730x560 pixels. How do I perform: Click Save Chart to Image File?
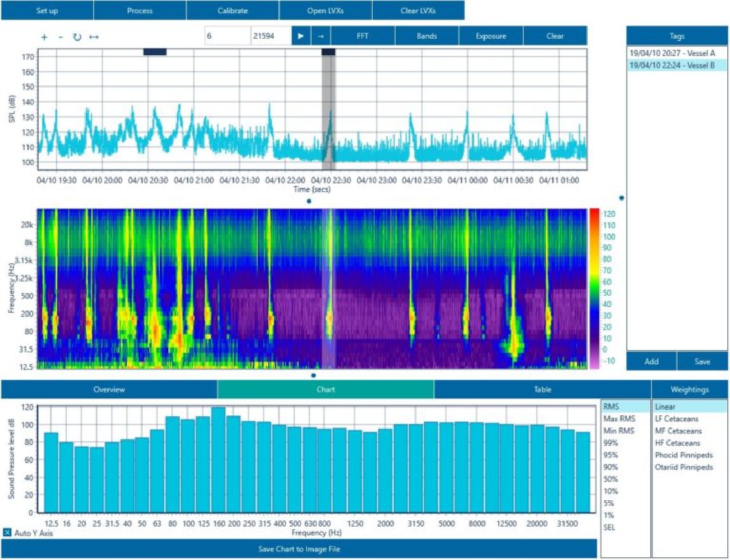point(299,549)
